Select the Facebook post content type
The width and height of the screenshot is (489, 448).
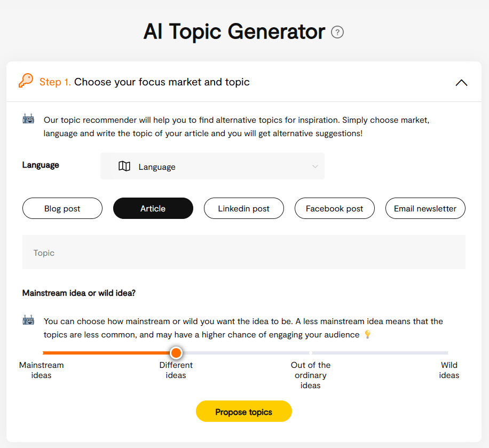click(334, 208)
